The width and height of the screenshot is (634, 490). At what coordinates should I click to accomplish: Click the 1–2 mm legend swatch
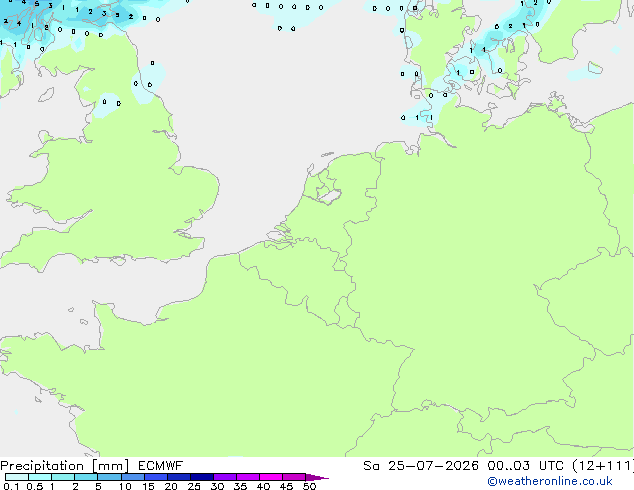[x=63, y=477]
